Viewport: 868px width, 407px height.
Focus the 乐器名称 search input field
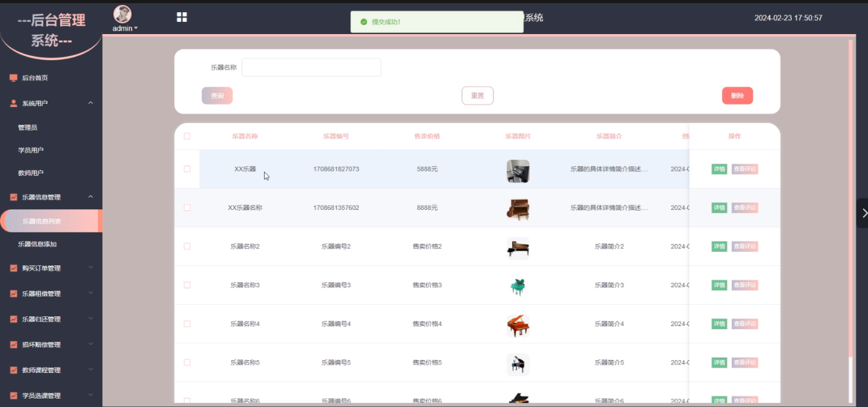pyautogui.click(x=311, y=68)
